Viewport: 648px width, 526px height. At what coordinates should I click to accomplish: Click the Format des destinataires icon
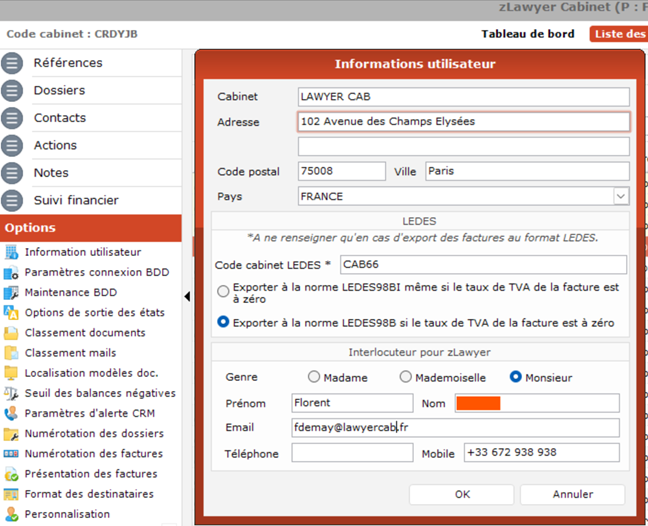11,494
